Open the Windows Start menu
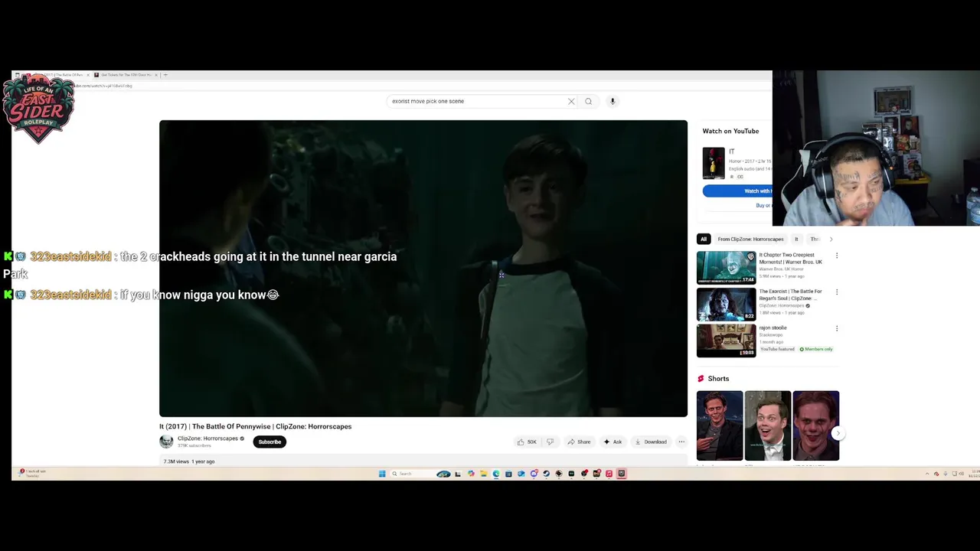The height and width of the screenshot is (551, 980). pos(382,474)
